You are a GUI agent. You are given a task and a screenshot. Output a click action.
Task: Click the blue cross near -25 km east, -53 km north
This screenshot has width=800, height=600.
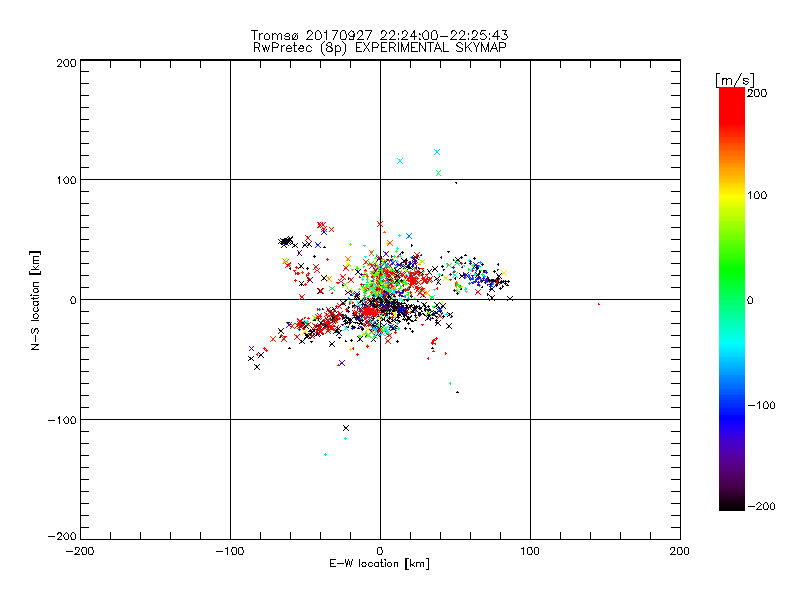pyautogui.click(x=342, y=363)
